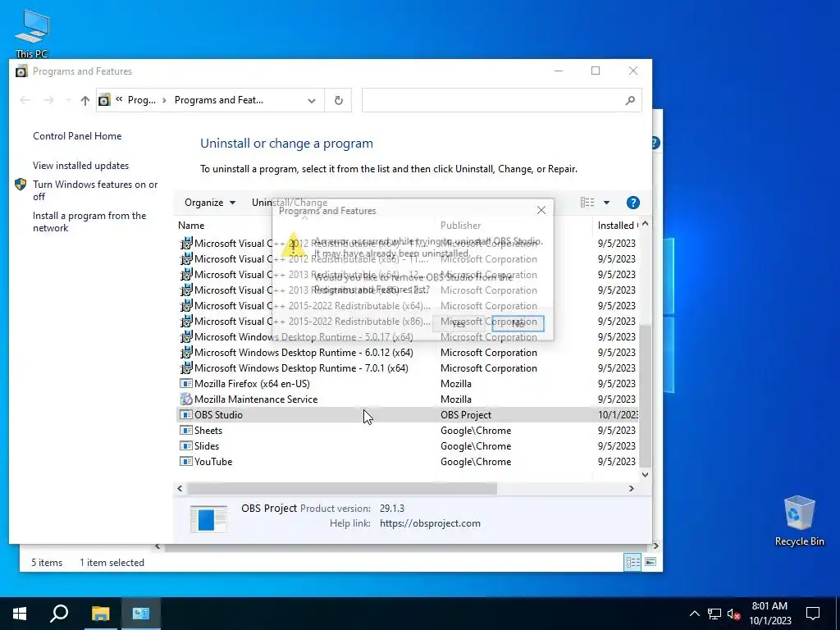Open recent locations dropdown arrow
Image resolution: width=840 pixels, height=630 pixels.
coord(68,100)
